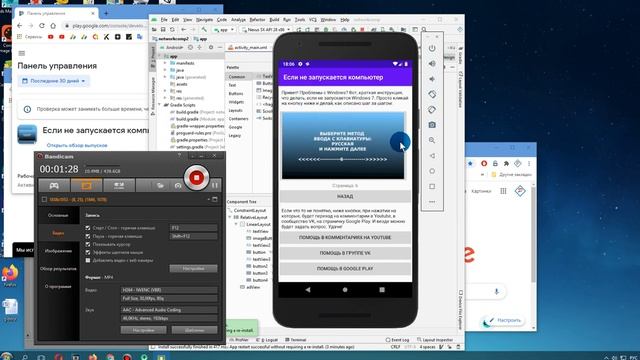Click the emulator sidebar back triangle icon
This screenshot has width=640, height=360.
pyautogui.click(x=432, y=156)
